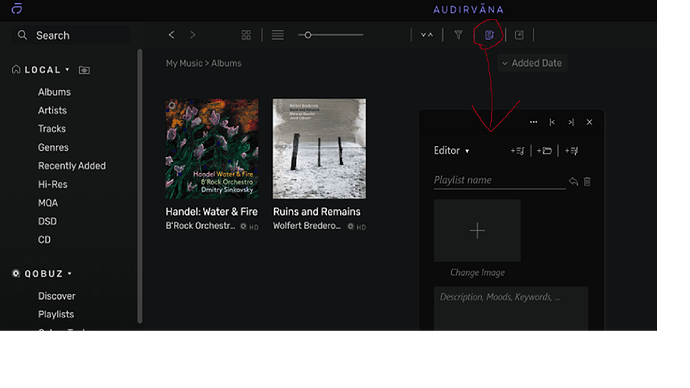Click the sidebar scrollbar
Image resolution: width=690 pixels, height=388 pixels.
tap(140, 186)
